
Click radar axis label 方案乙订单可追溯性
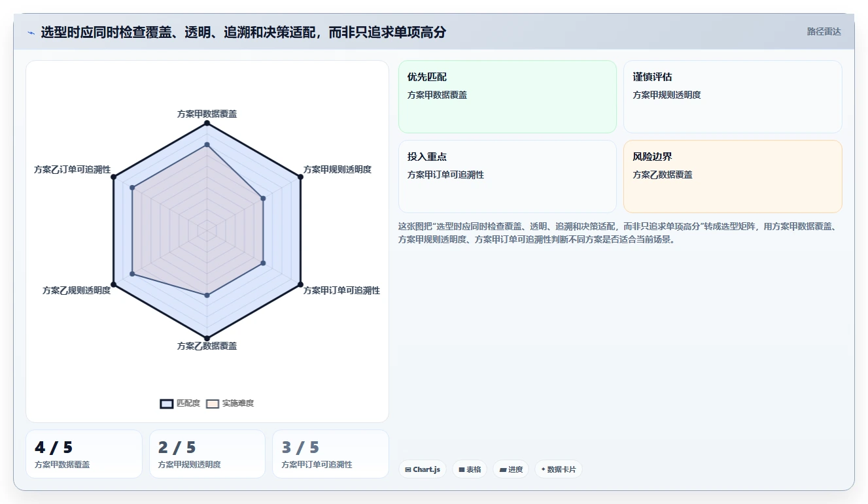pyautogui.click(x=73, y=169)
